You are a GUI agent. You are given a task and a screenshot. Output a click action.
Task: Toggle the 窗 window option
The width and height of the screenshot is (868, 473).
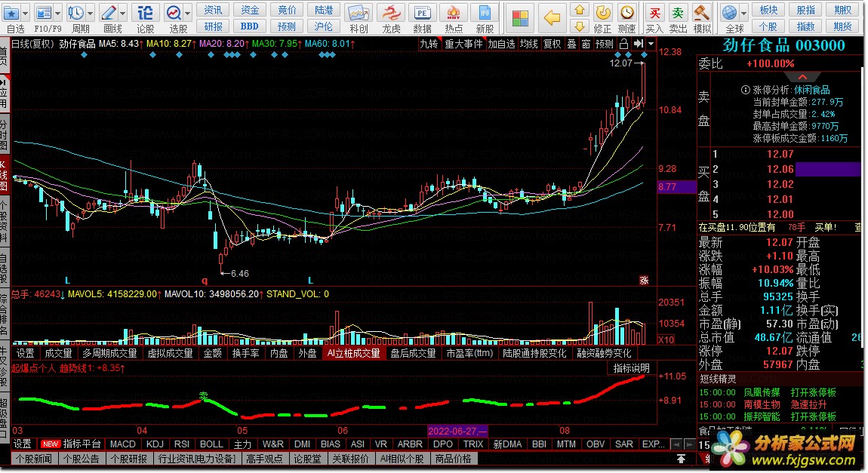coord(586,45)
